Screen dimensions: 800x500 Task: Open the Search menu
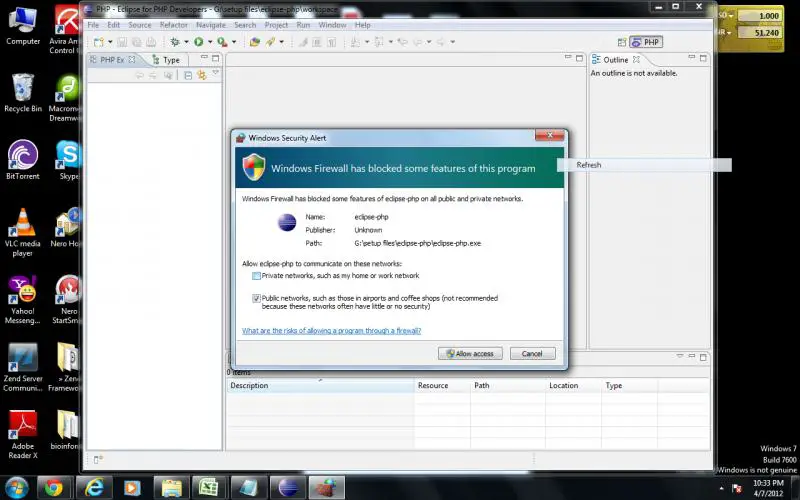pyautogui.click(x=245, y=25)
